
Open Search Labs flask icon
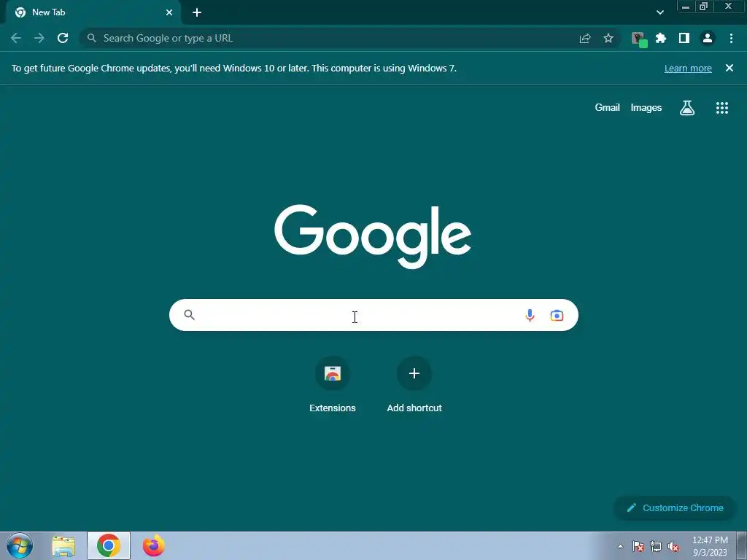(687, 108)
